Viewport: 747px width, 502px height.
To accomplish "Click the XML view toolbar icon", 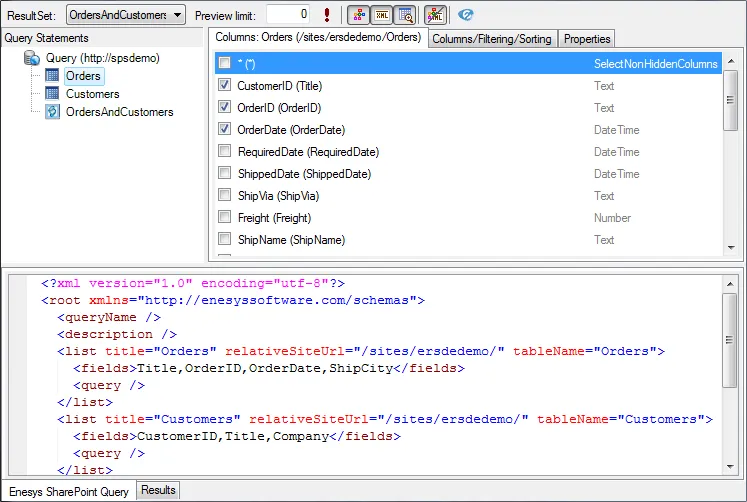I will (x=381, y=14).
